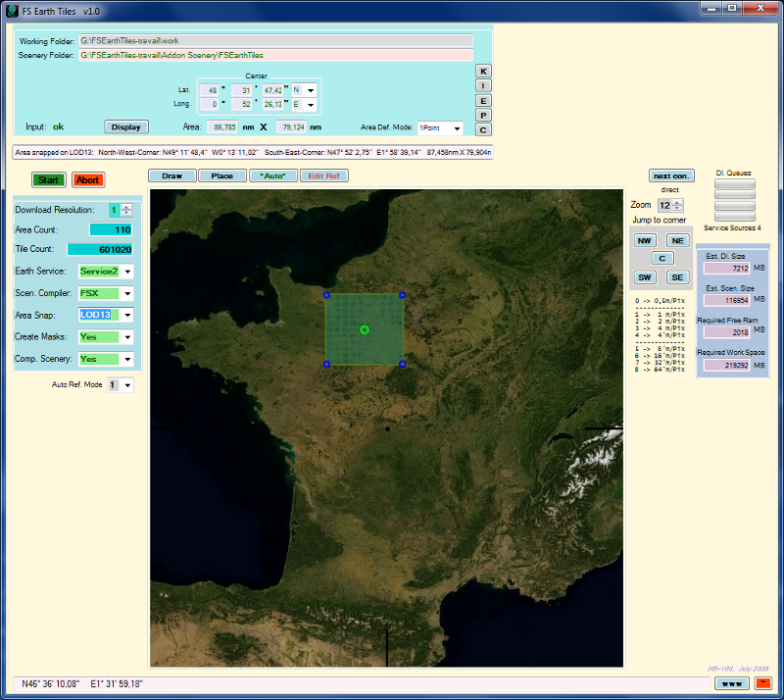Click the area snapped status line
The width and height of the screenshot is (784, 700).
tap(253, 152)
